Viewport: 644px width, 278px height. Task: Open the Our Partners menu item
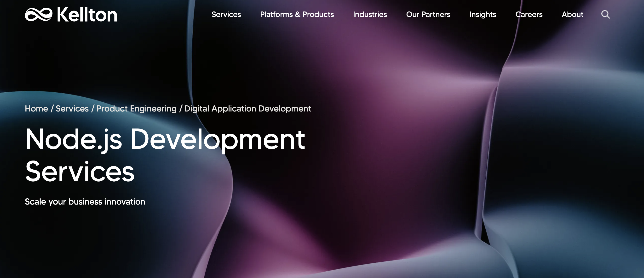coord(428,14)
